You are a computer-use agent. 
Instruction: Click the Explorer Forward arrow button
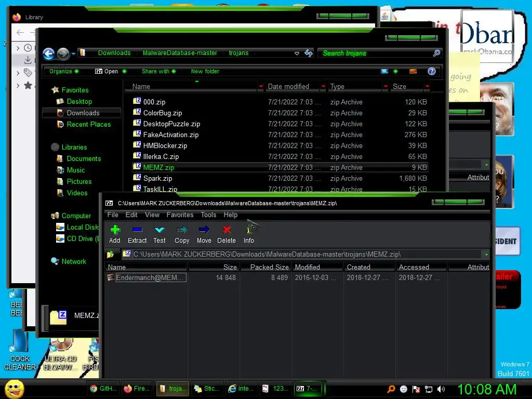point(63,54)
